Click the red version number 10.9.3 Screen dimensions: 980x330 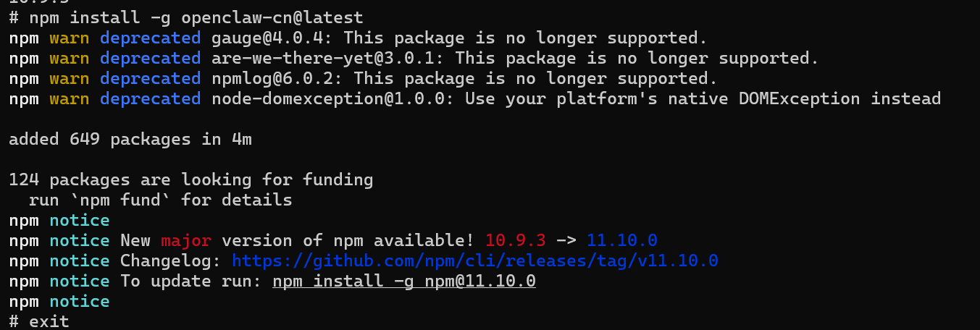pos(515,240)
